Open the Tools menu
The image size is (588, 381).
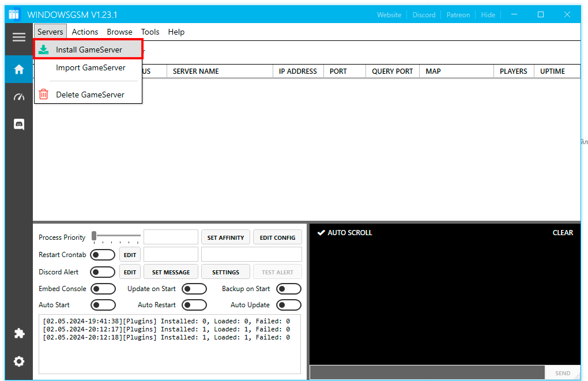[x=150, y=32]
